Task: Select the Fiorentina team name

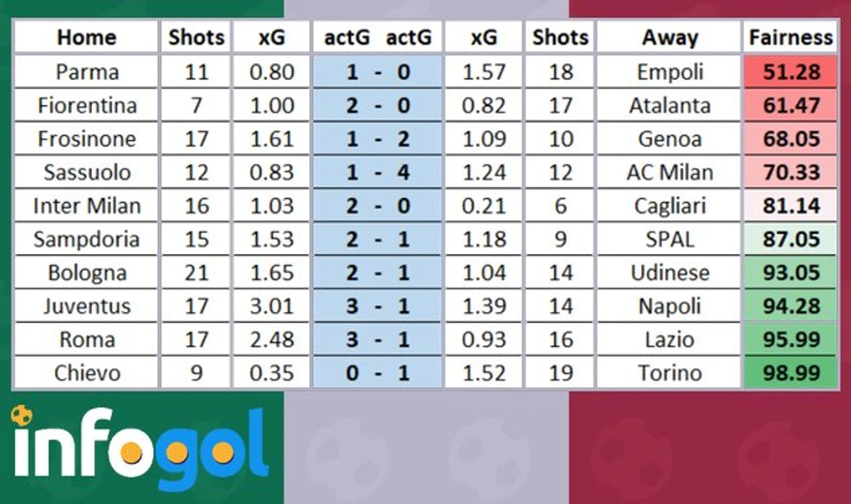Action: 86,105
